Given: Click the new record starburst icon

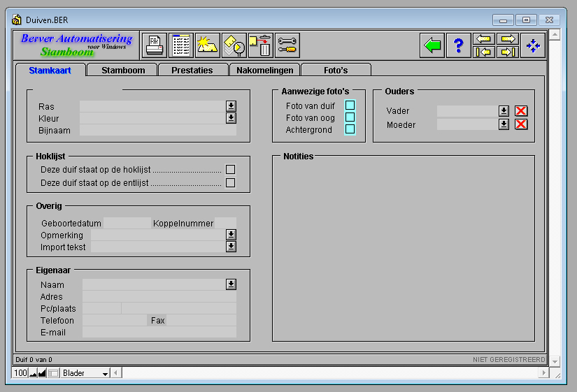Looking at the screenshot, I should [208, 45].
